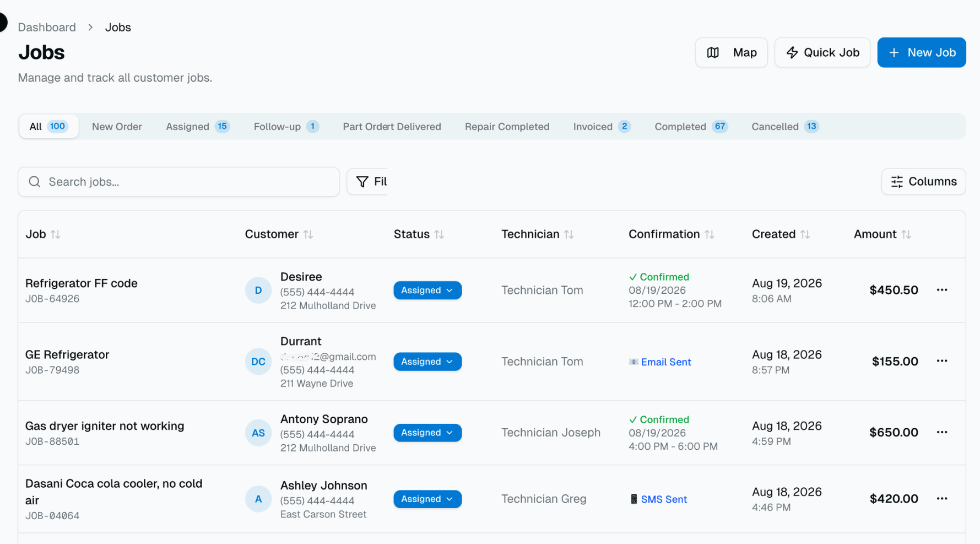
Task: Sort by Confirmation column arrows
Action: [x=710, y=234]
